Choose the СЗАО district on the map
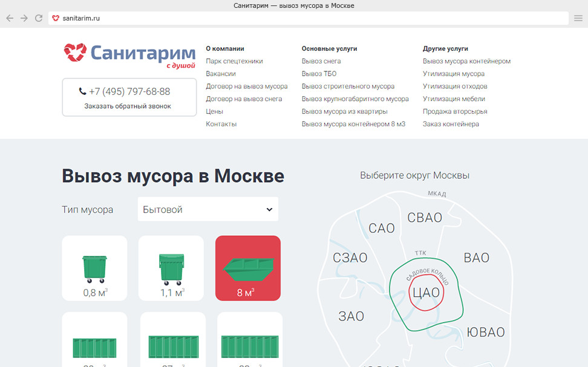The width and height of the screenshot is (588, 367). click(x=350, y=258)
